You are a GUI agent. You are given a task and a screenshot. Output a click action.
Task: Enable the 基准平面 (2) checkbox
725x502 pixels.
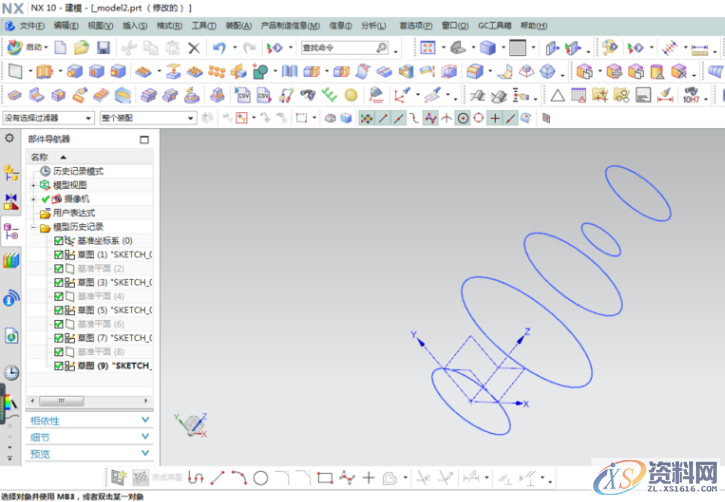point(58,269)
